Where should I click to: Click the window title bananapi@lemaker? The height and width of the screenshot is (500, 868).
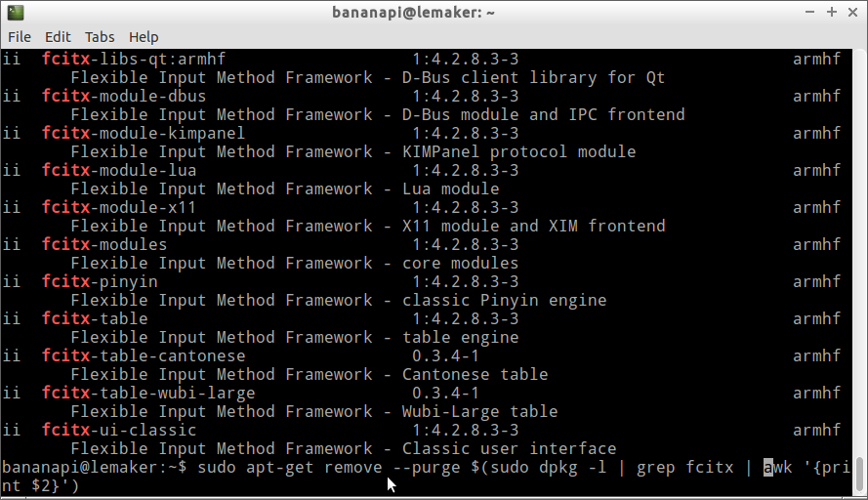tap(413, 12)
